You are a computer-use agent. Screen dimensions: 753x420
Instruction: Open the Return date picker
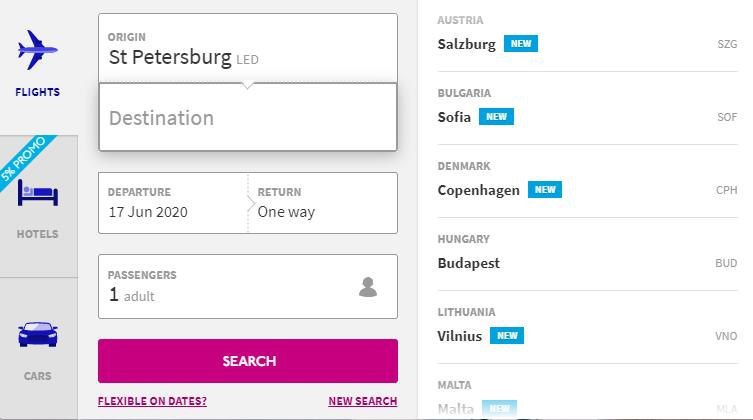click(322, 203)
